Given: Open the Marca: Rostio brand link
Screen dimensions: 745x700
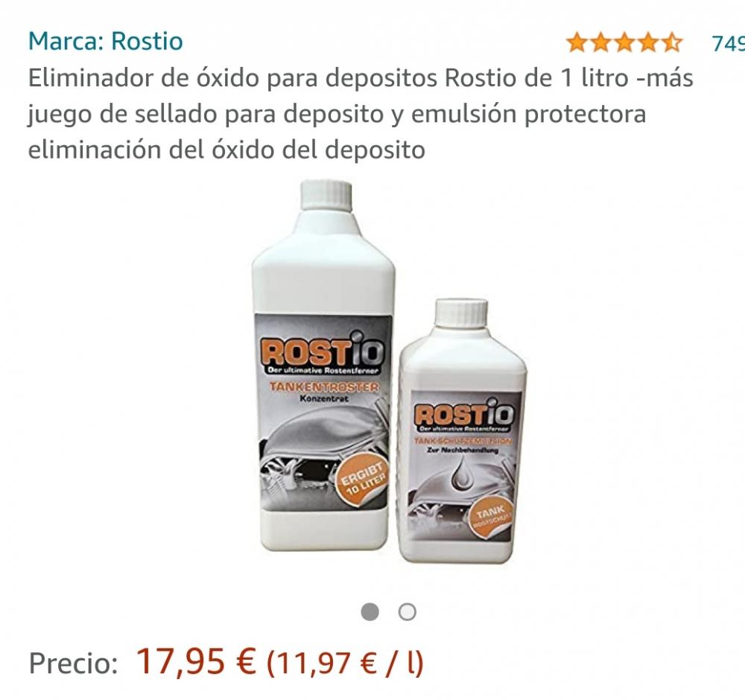Looking at the screenshot, I should 106,41.
